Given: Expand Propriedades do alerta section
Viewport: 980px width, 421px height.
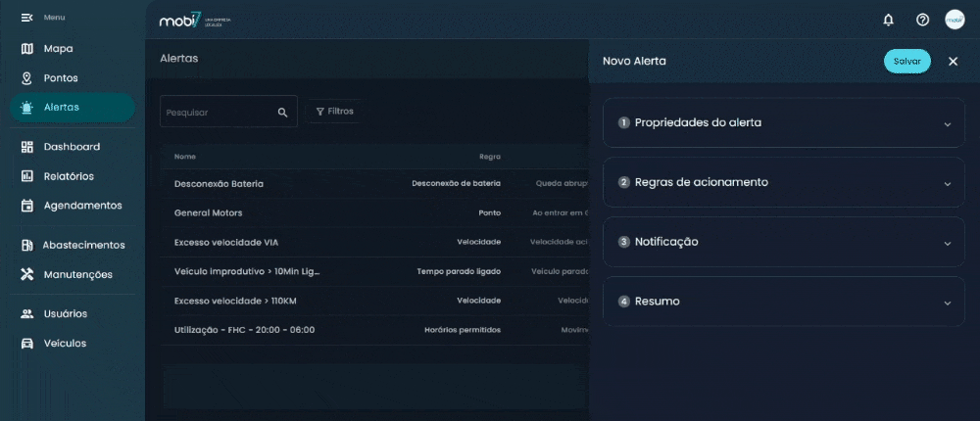Looking at the screenshot, I should (x=783, y=123).
